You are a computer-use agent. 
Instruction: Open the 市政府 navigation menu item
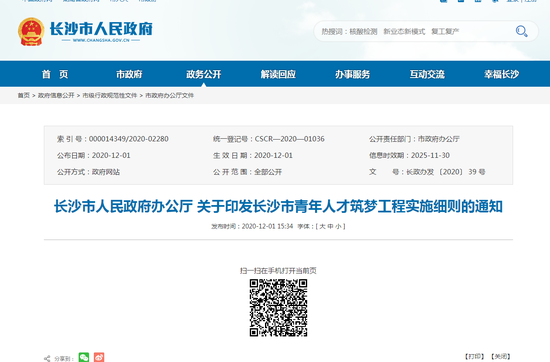tap(129, 74)
